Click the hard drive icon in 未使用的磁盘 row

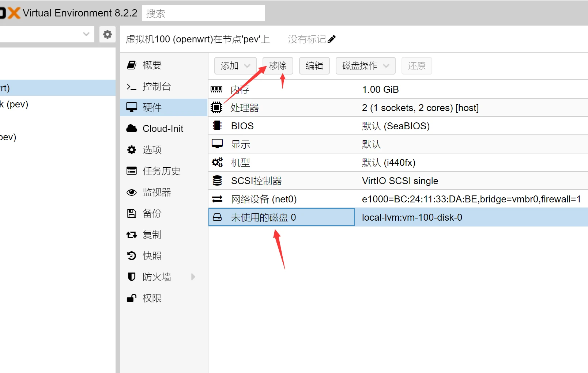click(217, 217)
